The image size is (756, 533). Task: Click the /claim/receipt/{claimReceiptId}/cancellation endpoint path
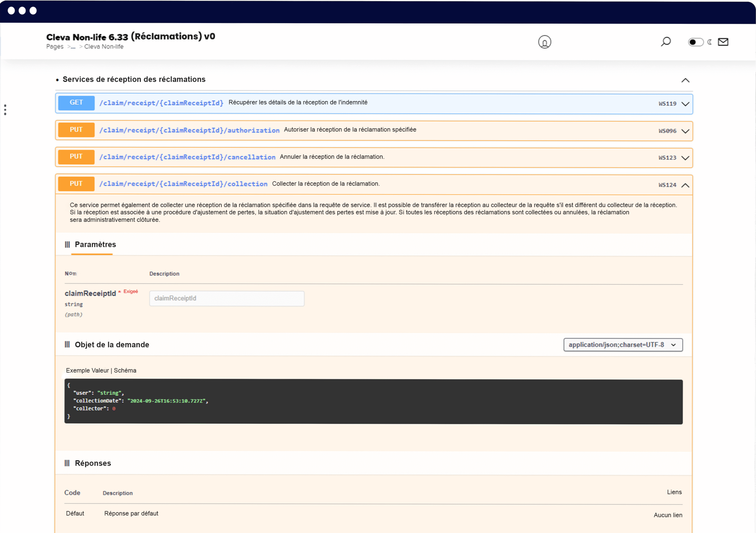click(x=187, y=157)
